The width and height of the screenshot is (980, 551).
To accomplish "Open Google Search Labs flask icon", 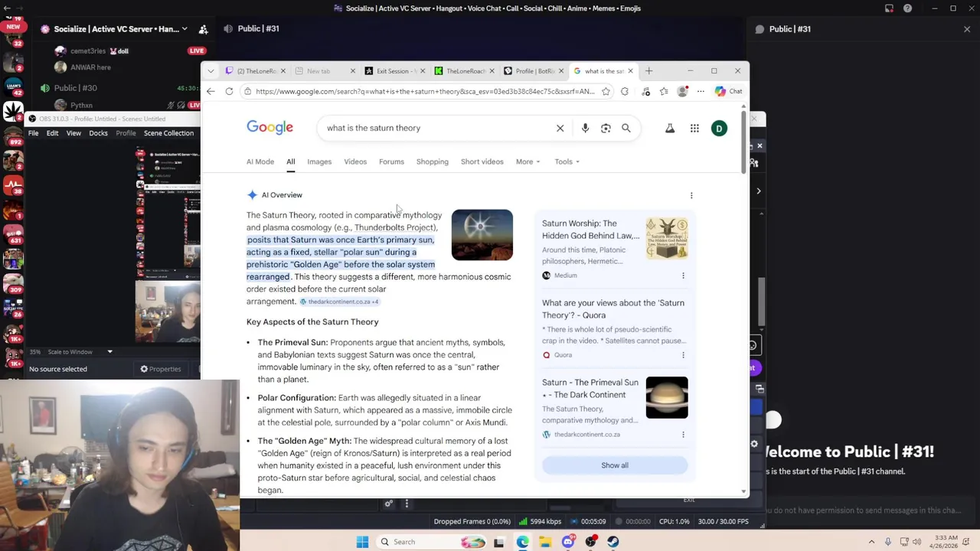I will pyautogui.click(x=670, y=129).
